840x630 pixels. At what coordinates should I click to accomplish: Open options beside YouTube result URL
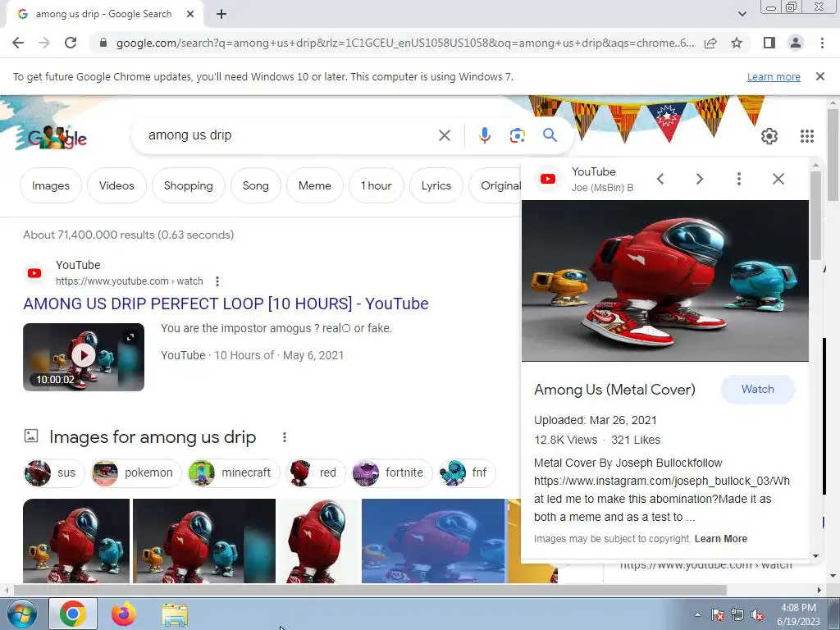[217, 281]
